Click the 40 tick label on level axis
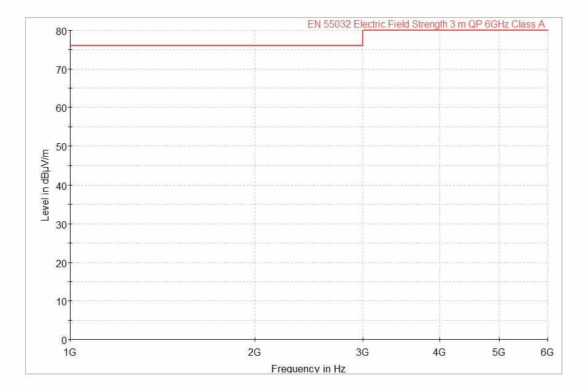 pyautogui.click(x=60, y=185)
